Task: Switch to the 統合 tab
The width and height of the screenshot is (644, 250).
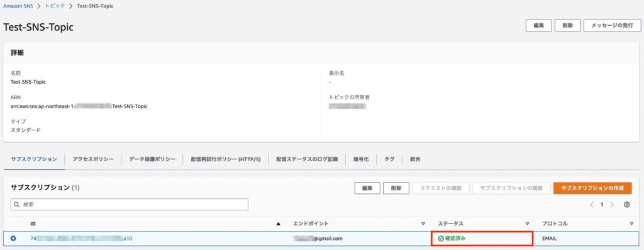Action: (x=415, y=159)
